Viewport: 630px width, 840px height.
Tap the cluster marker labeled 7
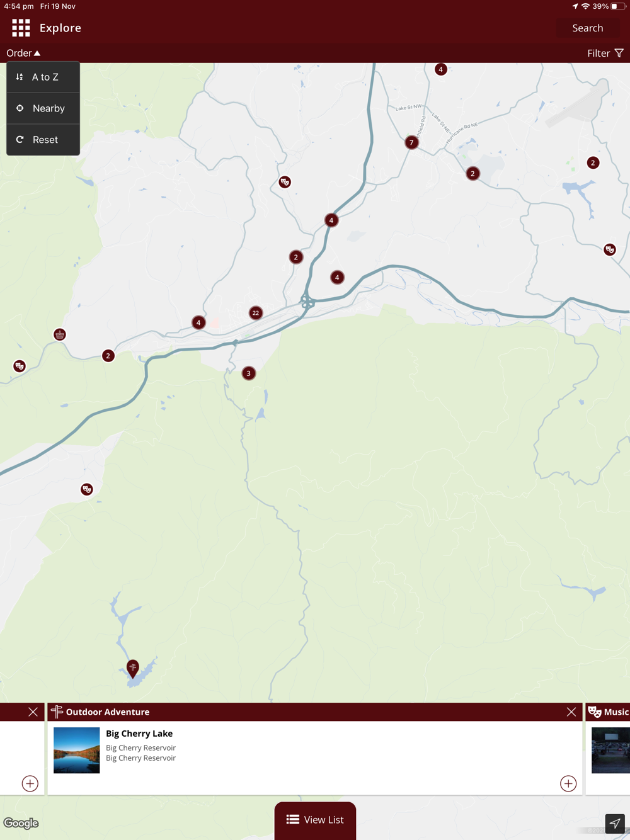point(411,142)
